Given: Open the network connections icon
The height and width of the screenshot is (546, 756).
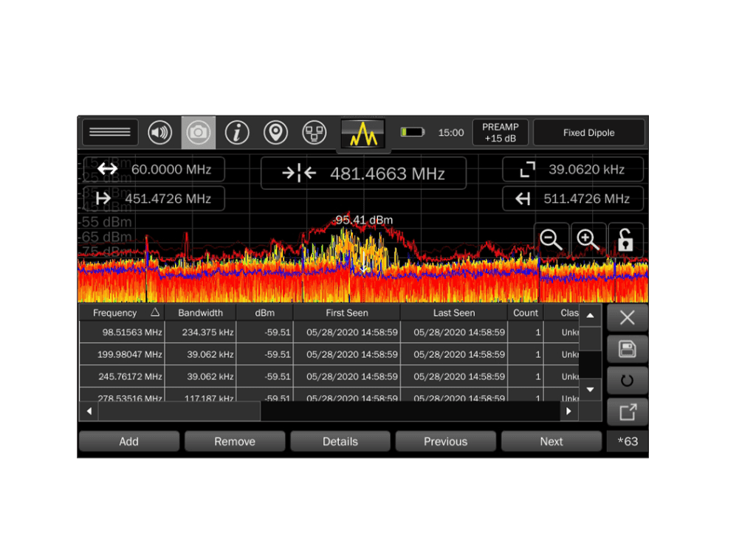Looking at the screenshot, I should [x=314, y=133].
